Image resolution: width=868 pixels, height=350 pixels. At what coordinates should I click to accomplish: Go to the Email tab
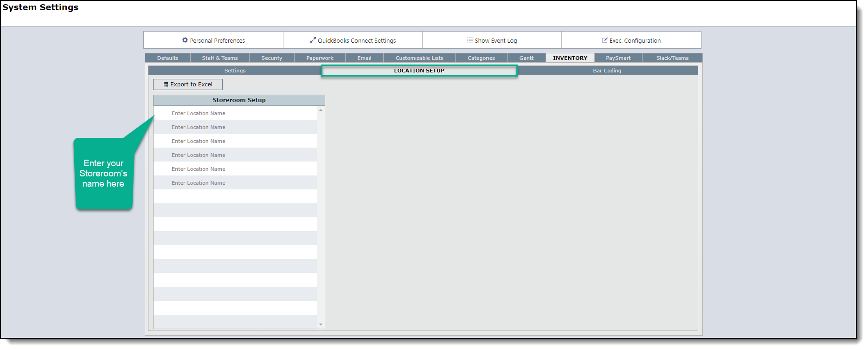(364, 58)
